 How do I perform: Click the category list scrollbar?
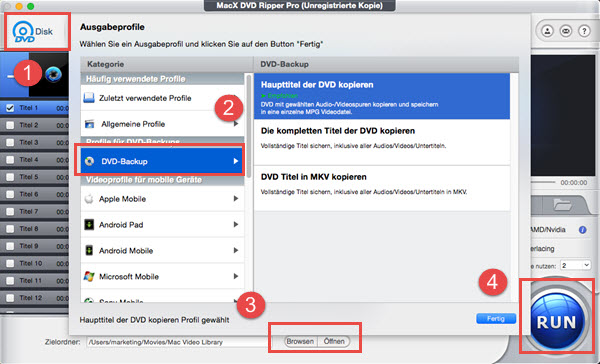coord(249,126)
